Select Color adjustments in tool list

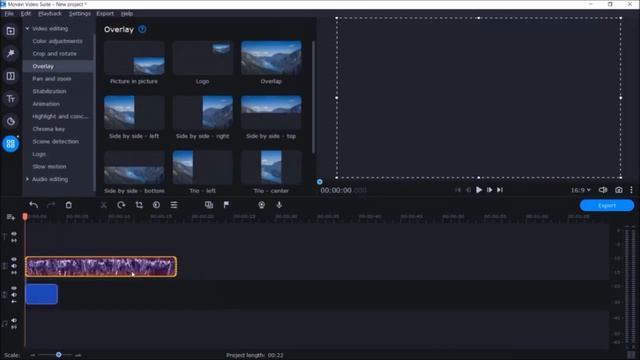pos(58,41)
